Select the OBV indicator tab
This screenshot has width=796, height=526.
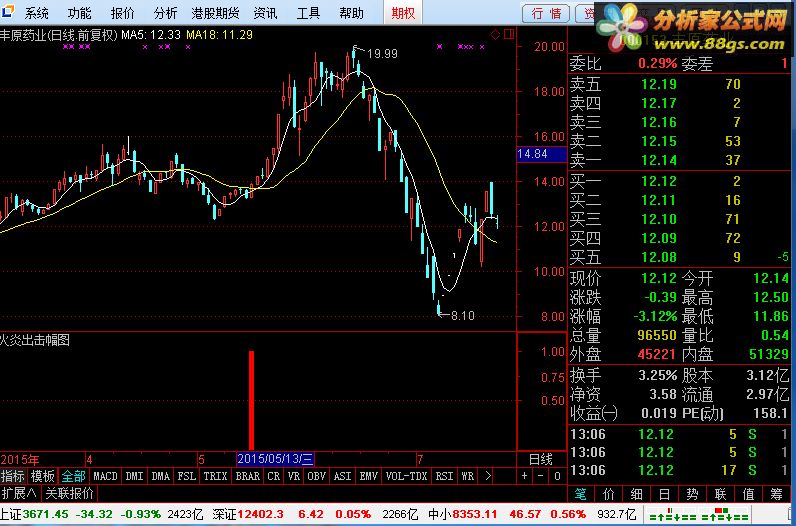pyautogui.click(x=316, y=476)
